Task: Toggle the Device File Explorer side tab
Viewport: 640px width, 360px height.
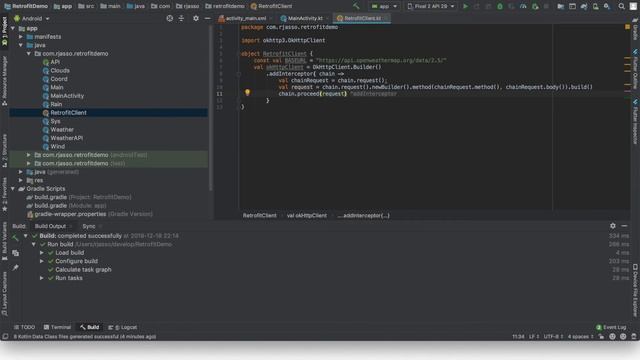Action: (x=635, y=290)
